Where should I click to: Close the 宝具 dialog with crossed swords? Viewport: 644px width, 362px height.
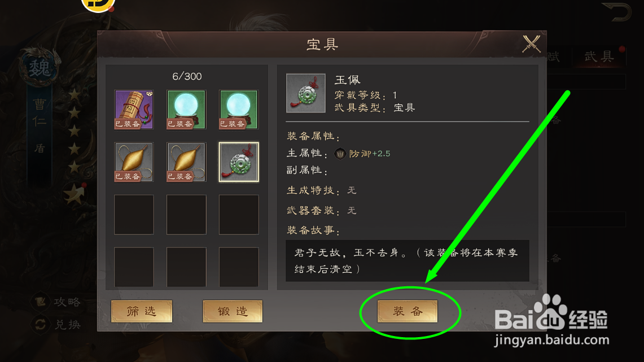point(531,43)
